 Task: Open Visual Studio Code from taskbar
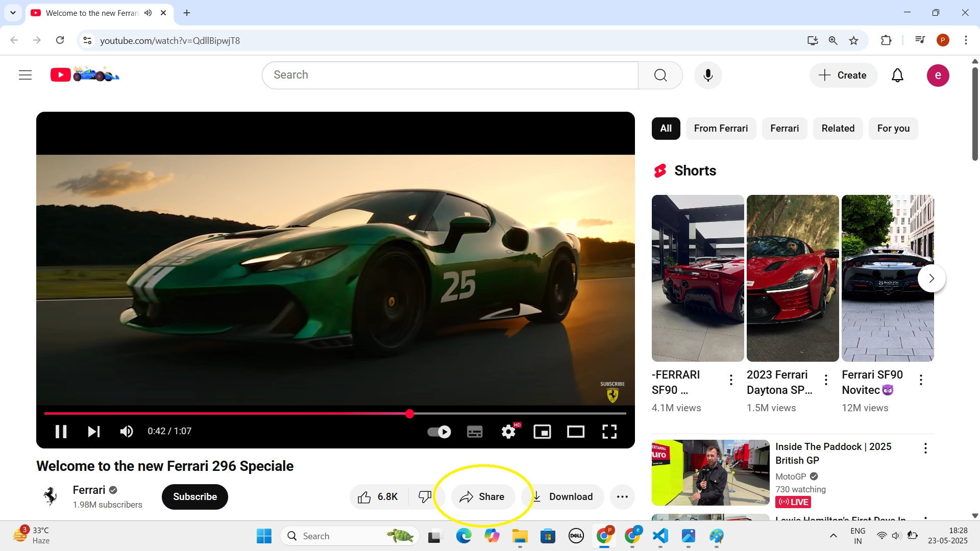[x=660, y=536]
